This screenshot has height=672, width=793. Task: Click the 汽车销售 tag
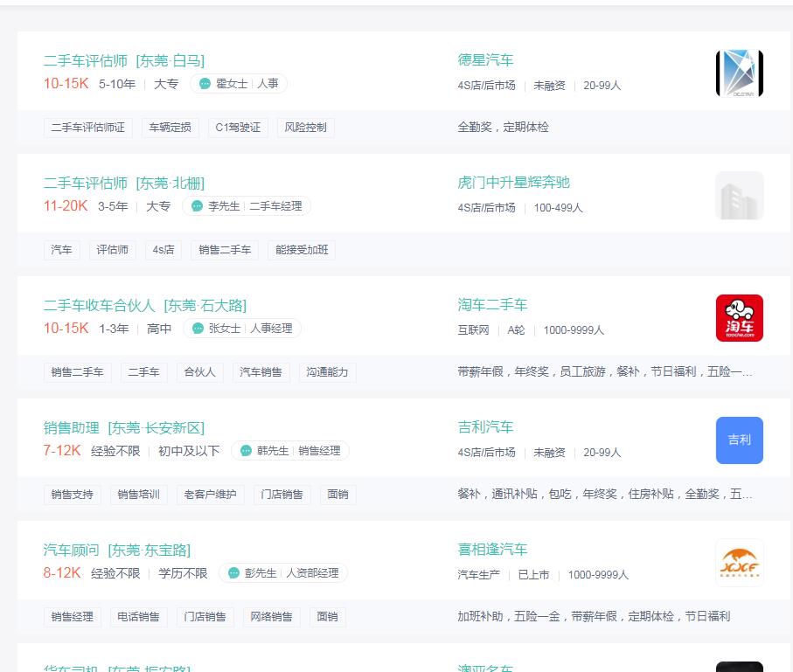tap(261, 372)
